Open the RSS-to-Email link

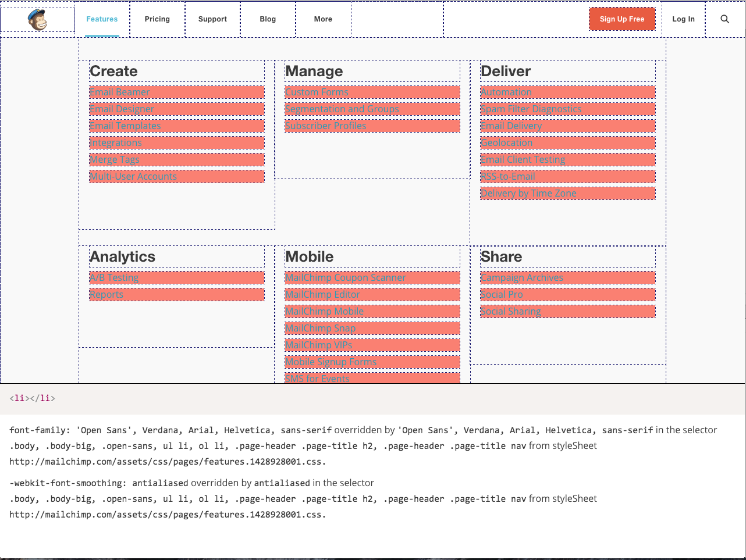(508, 176)
